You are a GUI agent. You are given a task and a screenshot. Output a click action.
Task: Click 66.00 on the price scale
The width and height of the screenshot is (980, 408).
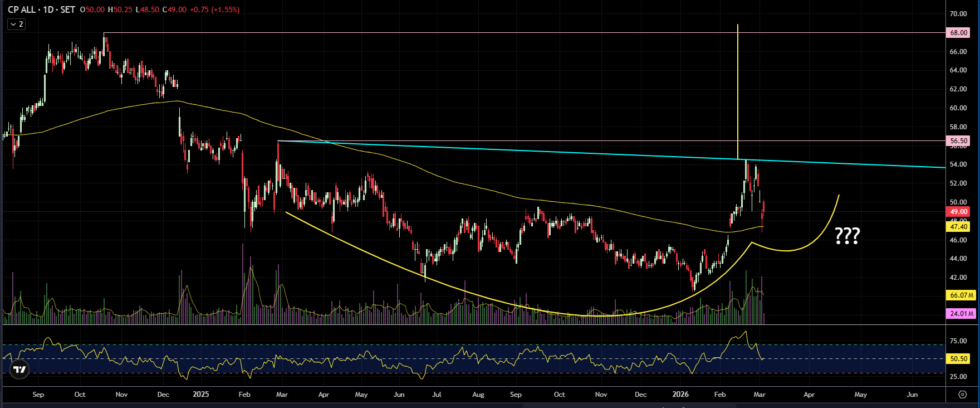(958, 52)
